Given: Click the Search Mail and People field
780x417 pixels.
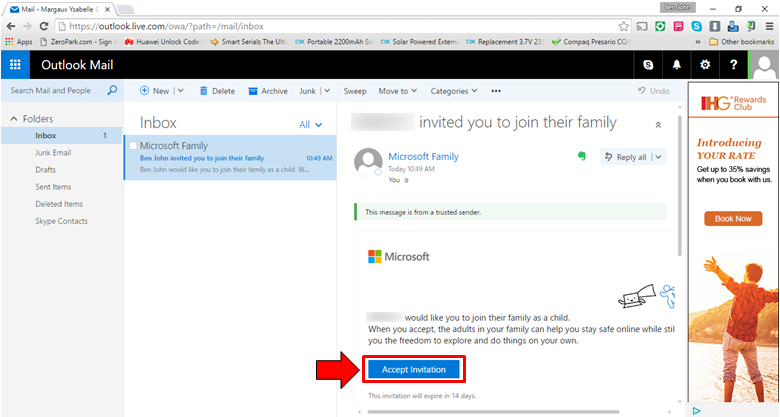Looking at the screenshot, I should (50, 91).
